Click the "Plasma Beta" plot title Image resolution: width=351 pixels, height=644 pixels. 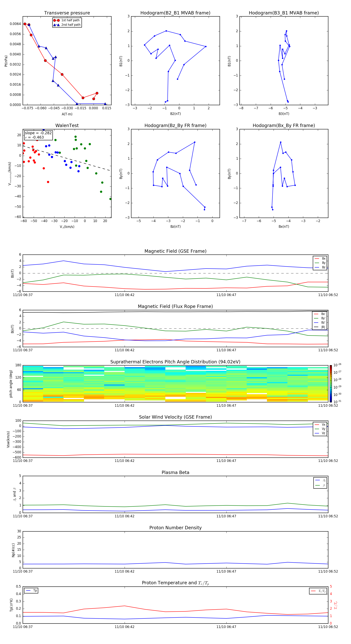[175, 472]
